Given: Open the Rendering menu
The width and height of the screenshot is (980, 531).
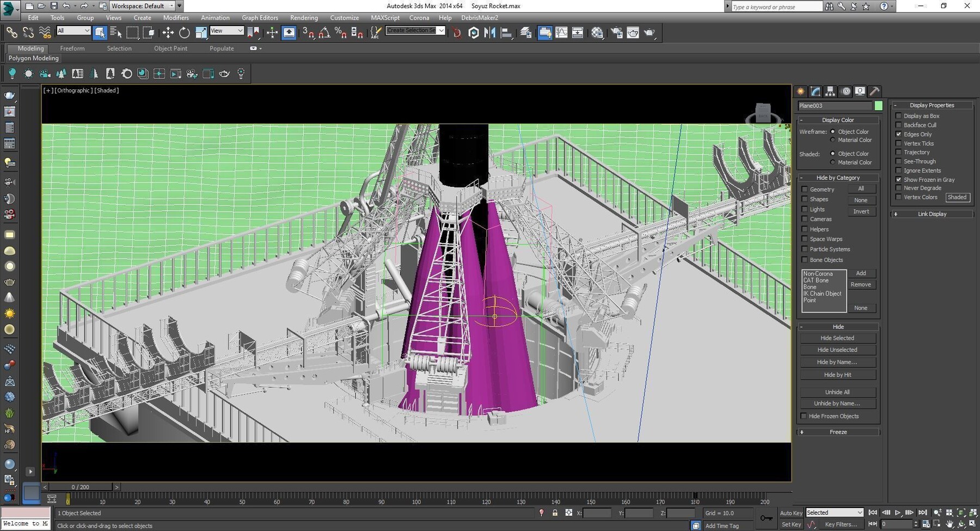Looking at the screenshot, I should 304,17.
